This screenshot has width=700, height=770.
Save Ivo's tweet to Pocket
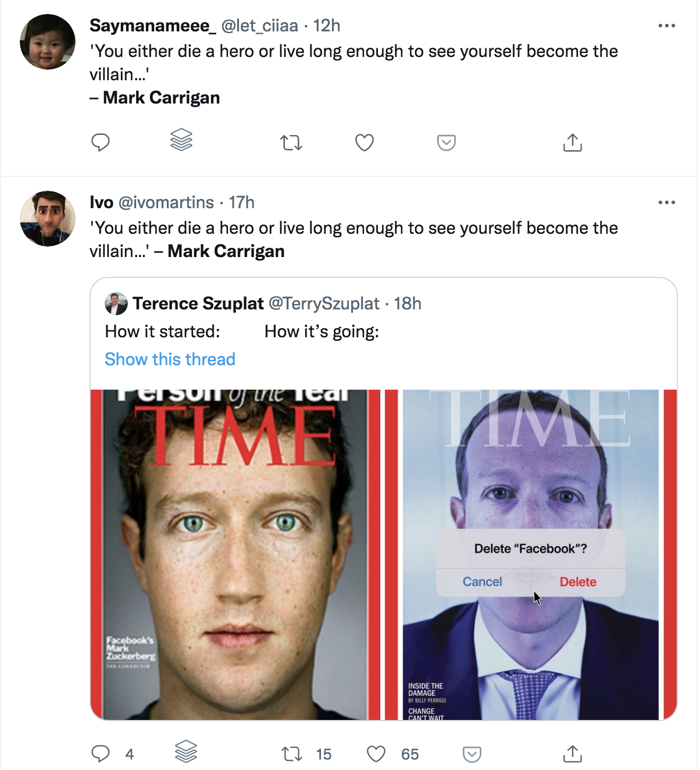tap(472, 754)
